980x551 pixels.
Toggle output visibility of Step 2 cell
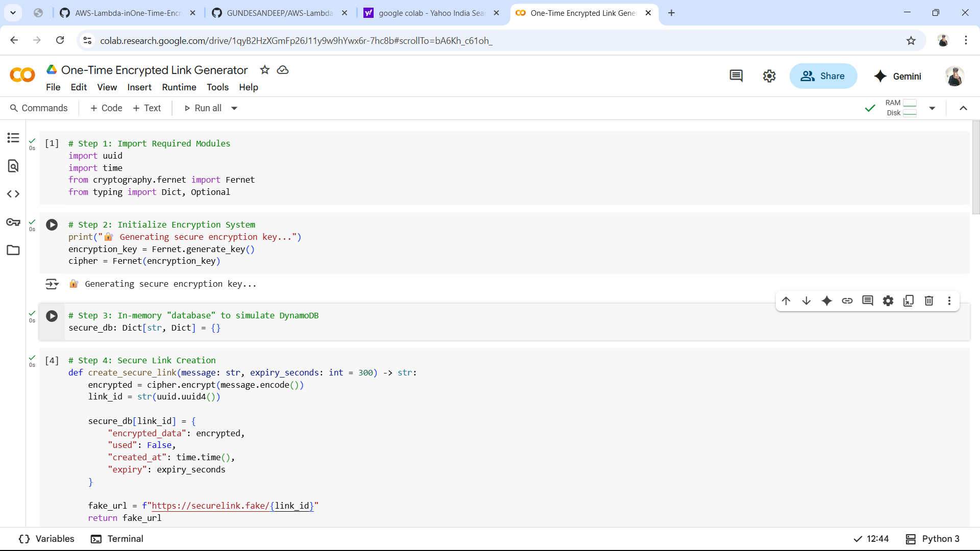[52, 284]
